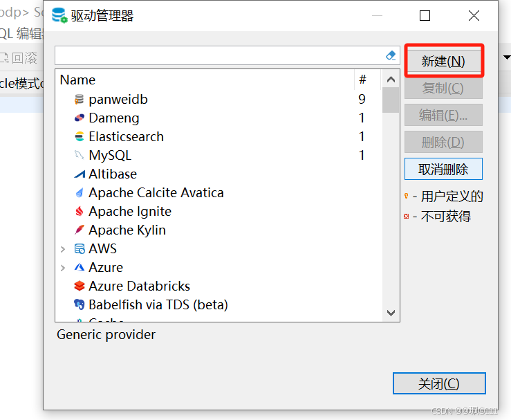Screen dimensions: 511x420
Task: Click the driver manager title bar icon
Action: 59,15
